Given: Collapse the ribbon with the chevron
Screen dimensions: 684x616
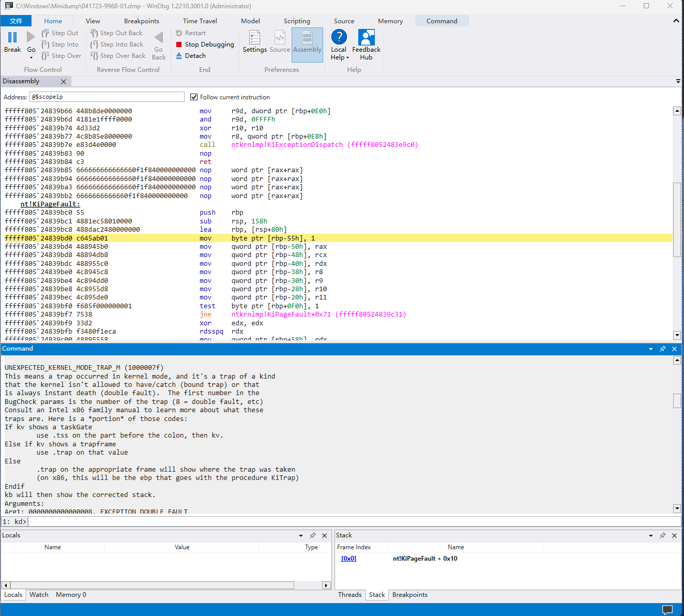Looking at the screenshot, I should 676,21.
